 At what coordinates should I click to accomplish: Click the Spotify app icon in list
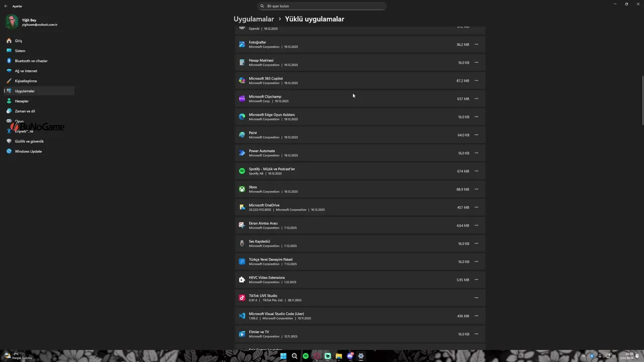[x=242, y=171]
